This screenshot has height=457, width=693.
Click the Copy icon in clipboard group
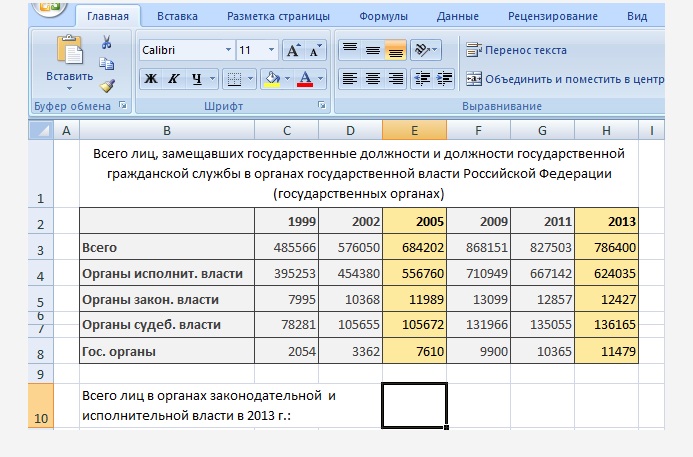(x=107, y=64)
